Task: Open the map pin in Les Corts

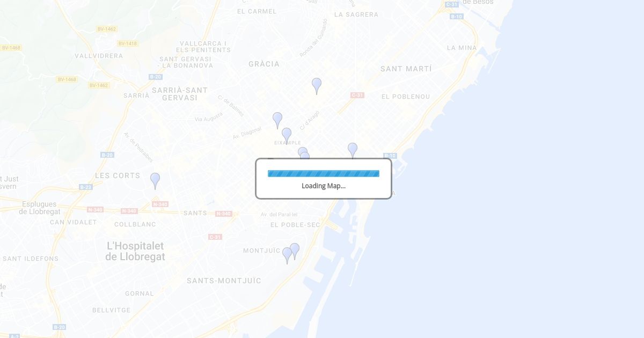Action: click(155, 181)
